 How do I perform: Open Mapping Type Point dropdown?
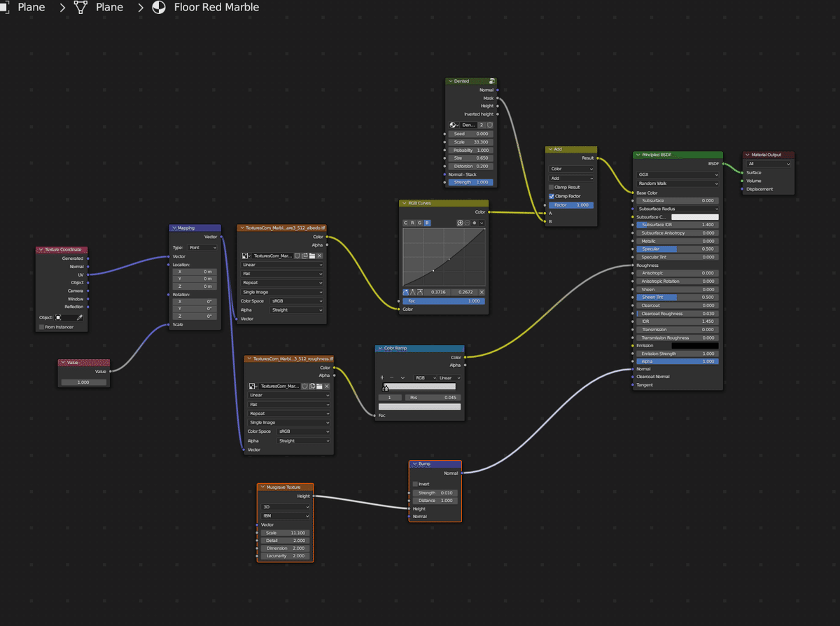point(203,248)
